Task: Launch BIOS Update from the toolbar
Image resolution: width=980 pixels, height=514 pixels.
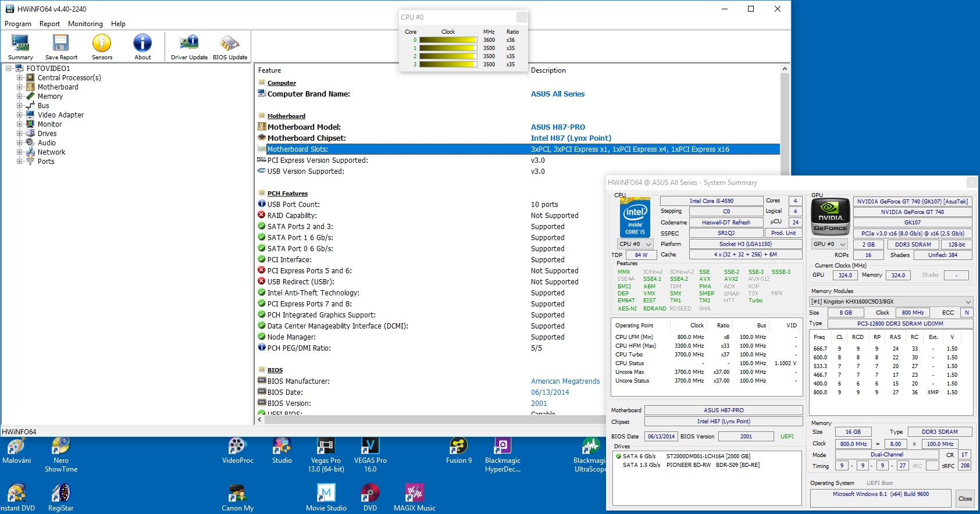Action: click(230, 47)
